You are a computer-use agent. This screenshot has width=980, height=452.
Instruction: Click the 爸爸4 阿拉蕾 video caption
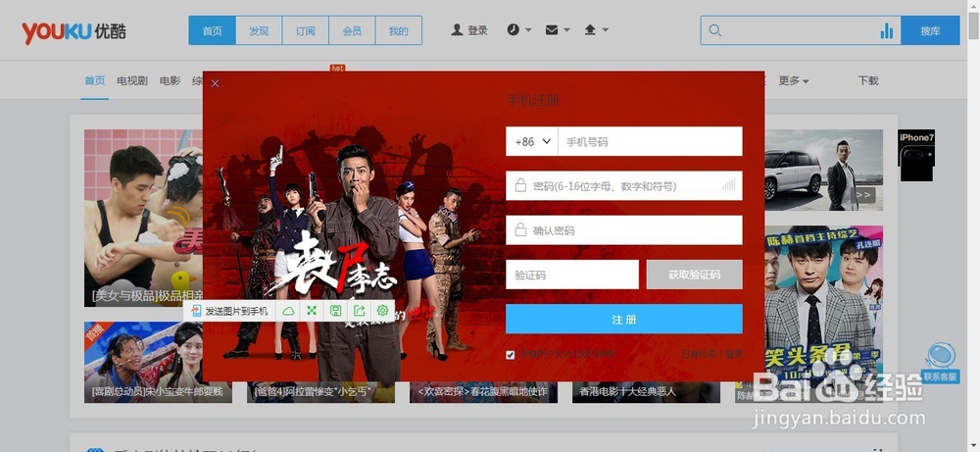click(x=313, y=391)
